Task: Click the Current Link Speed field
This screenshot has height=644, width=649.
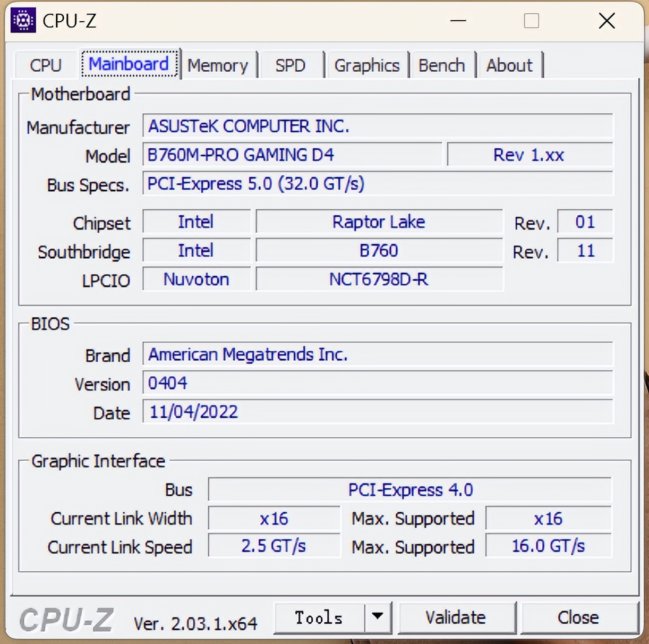Action: click(x=274, y=546)
